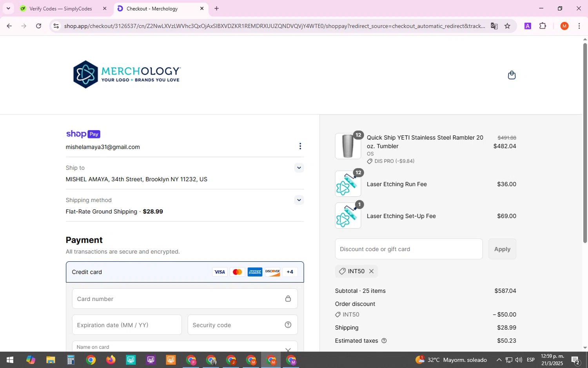The image size is (588, 368).
Task: Apply the discount code
Action: pos(502,249)
